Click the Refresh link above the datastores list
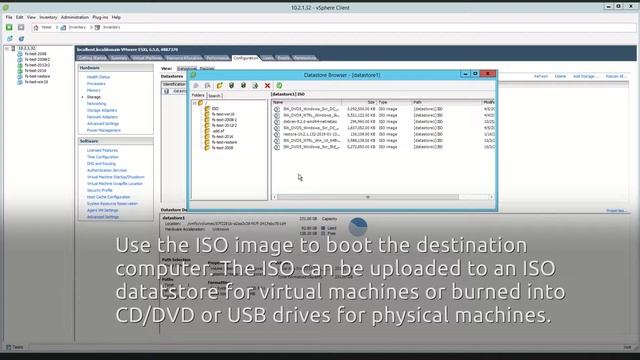This screenshot has width=640, height=360. pos(541,76)
